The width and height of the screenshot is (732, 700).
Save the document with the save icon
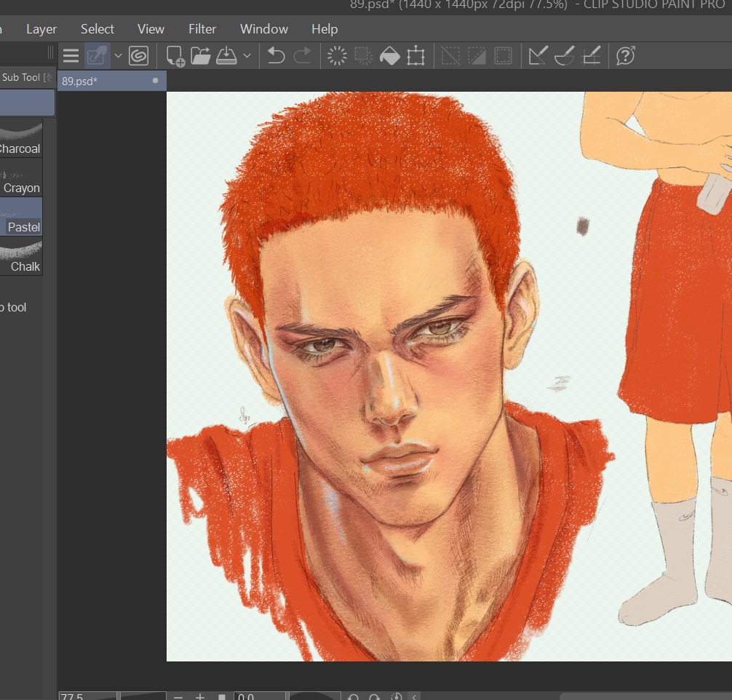tap(226, 56)
